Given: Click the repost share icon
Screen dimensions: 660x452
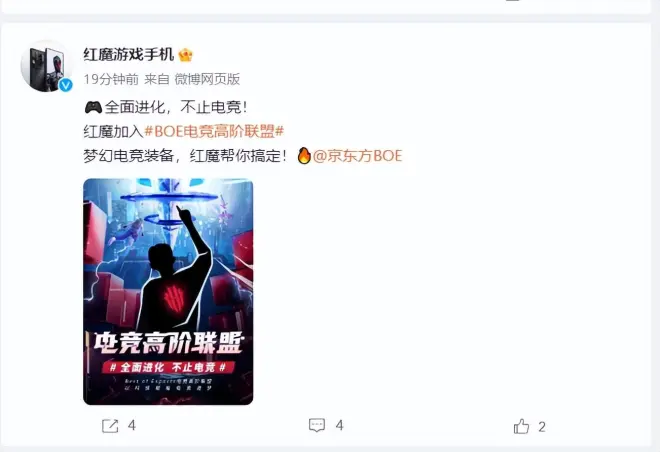Looking at the screenshot, I should click(x=110, y=426).
